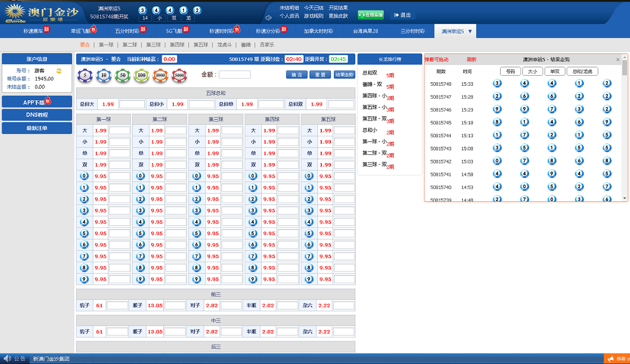Open 在线客服 online customer service
630x364 pixels.
click(371, 15)
